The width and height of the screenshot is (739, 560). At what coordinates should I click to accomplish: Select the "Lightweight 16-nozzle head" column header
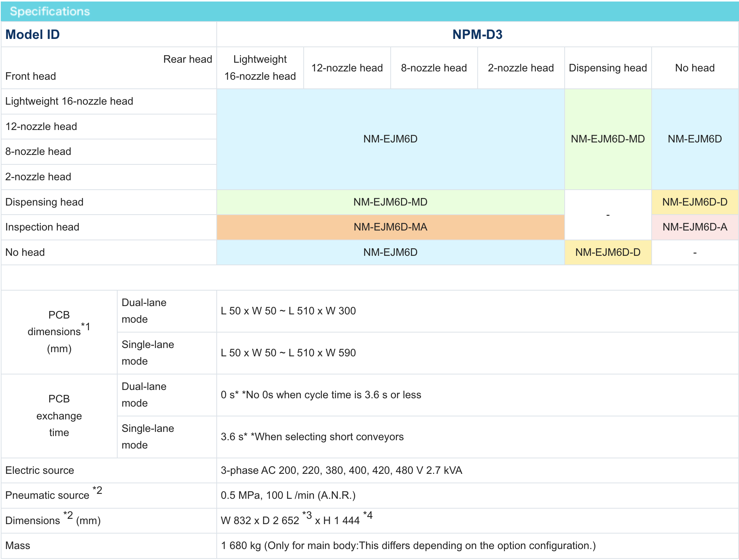pyautogui.click(x=260, y=68)
